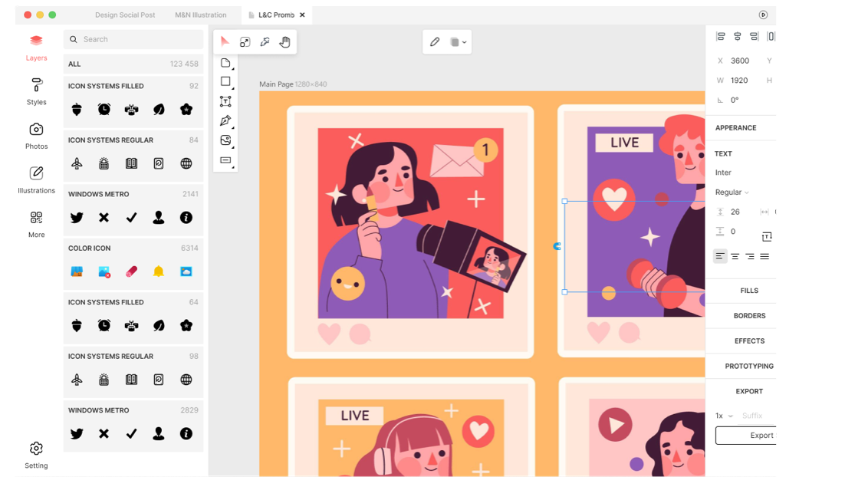Expand the fill style dropdown in top toolbar

458,43
